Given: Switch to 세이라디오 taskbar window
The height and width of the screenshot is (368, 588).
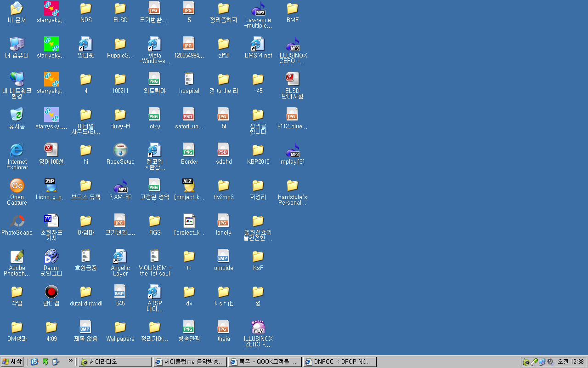Looking at the screenshot, I should tap(115, 362).
